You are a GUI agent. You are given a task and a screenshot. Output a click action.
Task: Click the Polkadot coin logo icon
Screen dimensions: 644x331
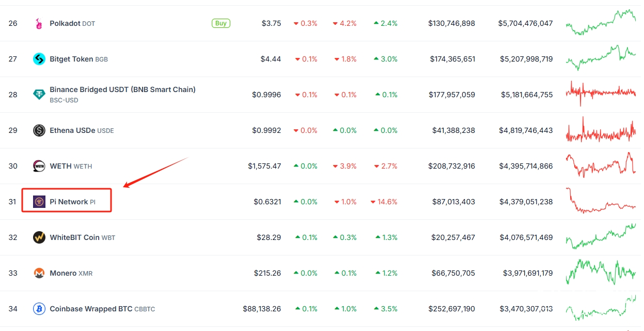[39, 23]
